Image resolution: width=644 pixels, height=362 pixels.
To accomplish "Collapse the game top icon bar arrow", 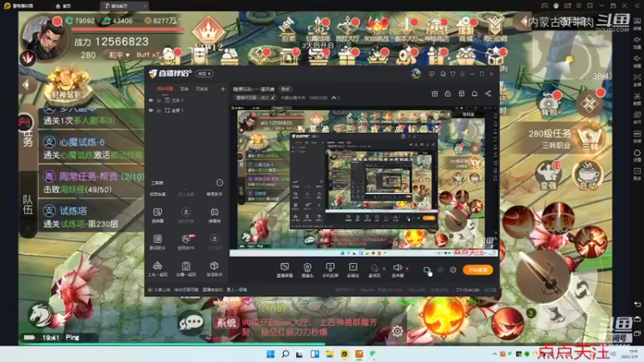I will 524,21.
